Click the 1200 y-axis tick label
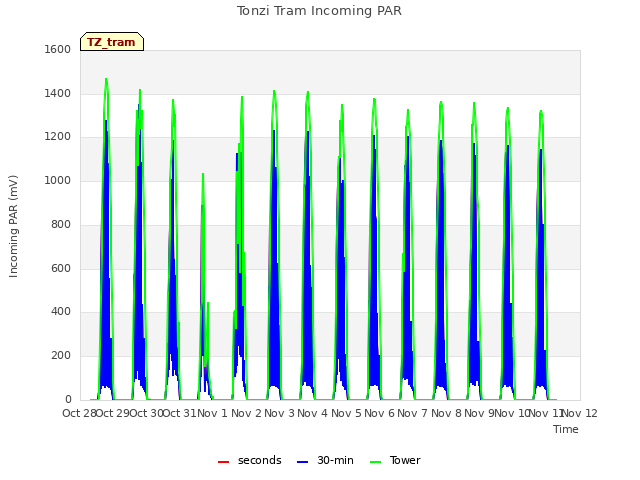 point(58,137)
